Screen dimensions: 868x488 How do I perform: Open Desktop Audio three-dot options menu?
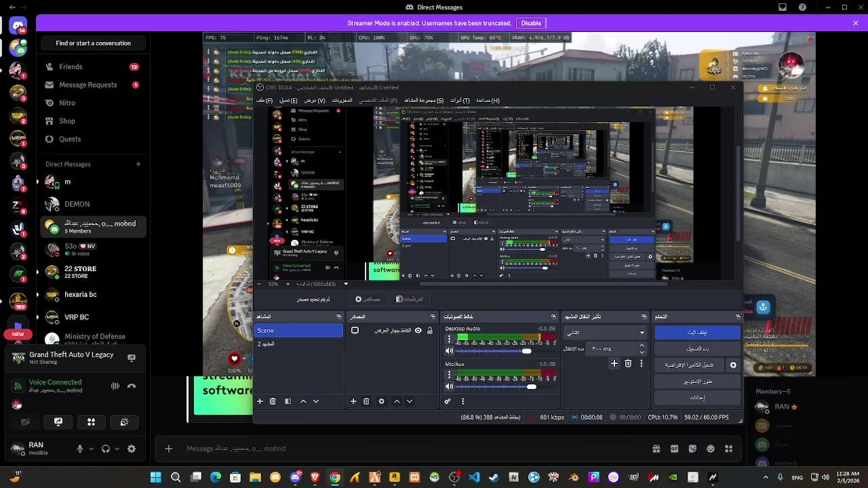pyautogui.click(x=449, y=339)
